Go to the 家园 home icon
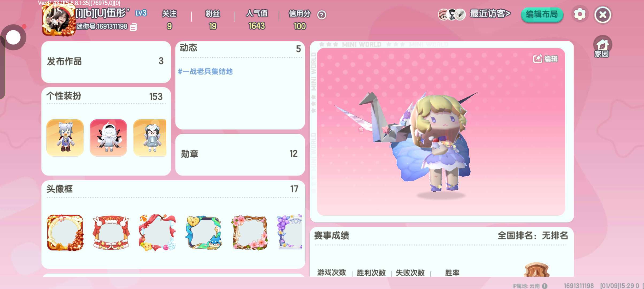Screen dimensions: 644x289 coord(602,47)
